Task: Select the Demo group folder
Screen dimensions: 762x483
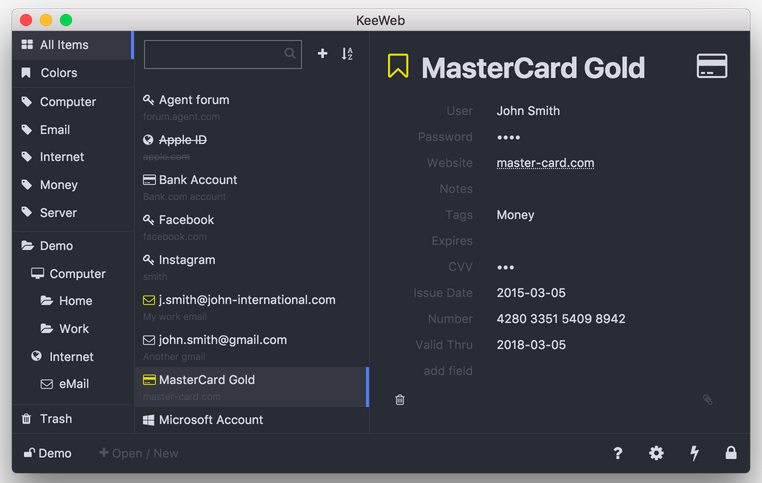Action: pos(73,245)
